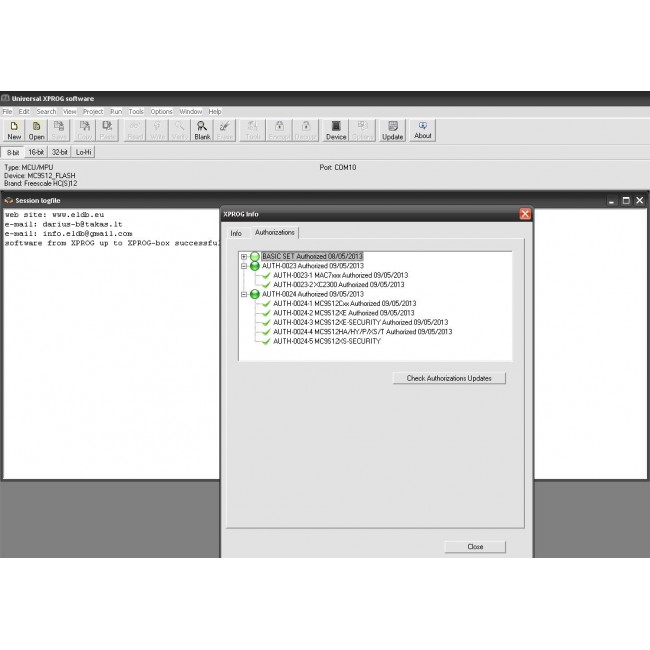Switch to 16-bit display mode

click(38, 151)
